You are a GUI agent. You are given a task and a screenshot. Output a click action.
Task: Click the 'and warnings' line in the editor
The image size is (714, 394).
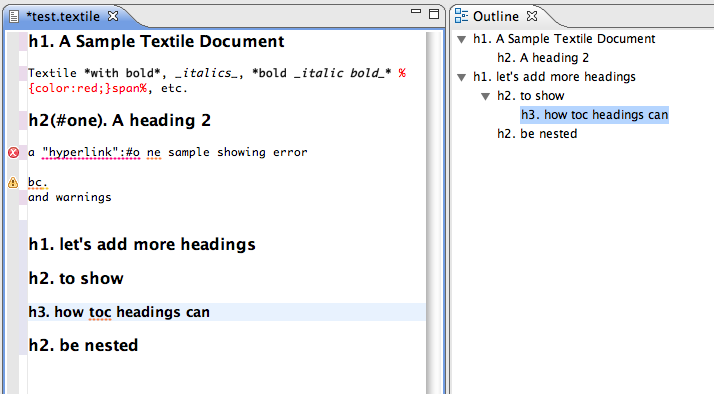70,197
